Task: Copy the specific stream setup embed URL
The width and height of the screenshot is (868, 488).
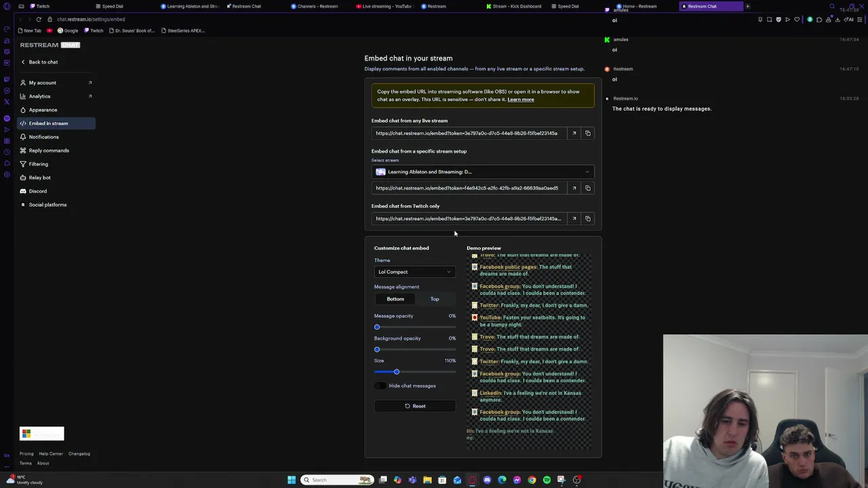Action: click(588, 188)
